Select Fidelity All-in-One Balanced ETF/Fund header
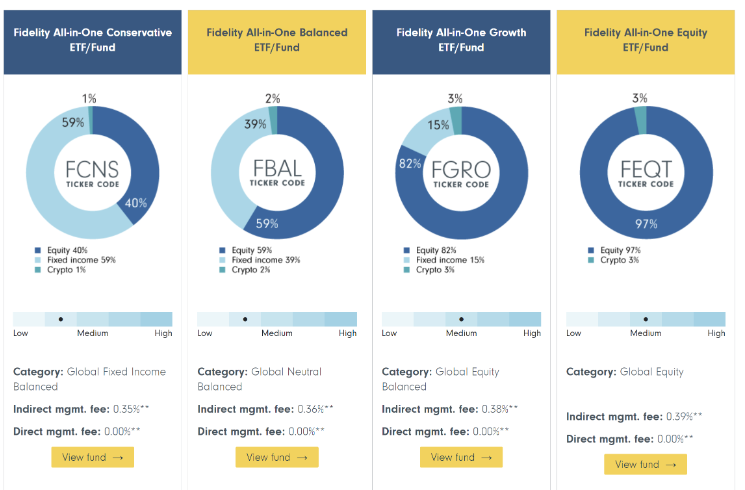The image size is (745, 490). point(277,42)
